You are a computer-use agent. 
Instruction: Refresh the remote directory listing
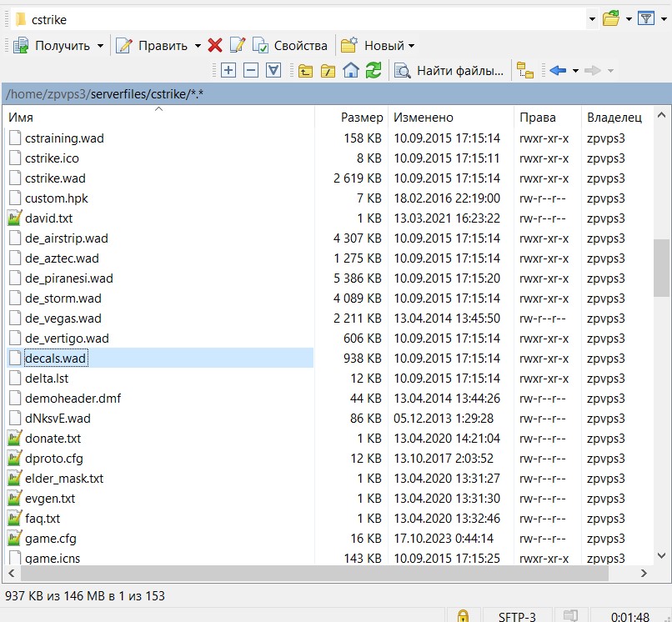374,70
